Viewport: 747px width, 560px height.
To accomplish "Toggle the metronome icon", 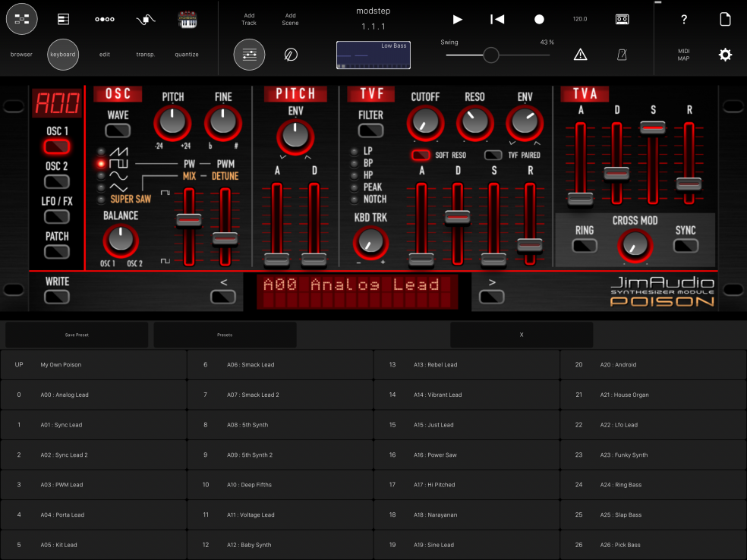I will click(621, 55).
